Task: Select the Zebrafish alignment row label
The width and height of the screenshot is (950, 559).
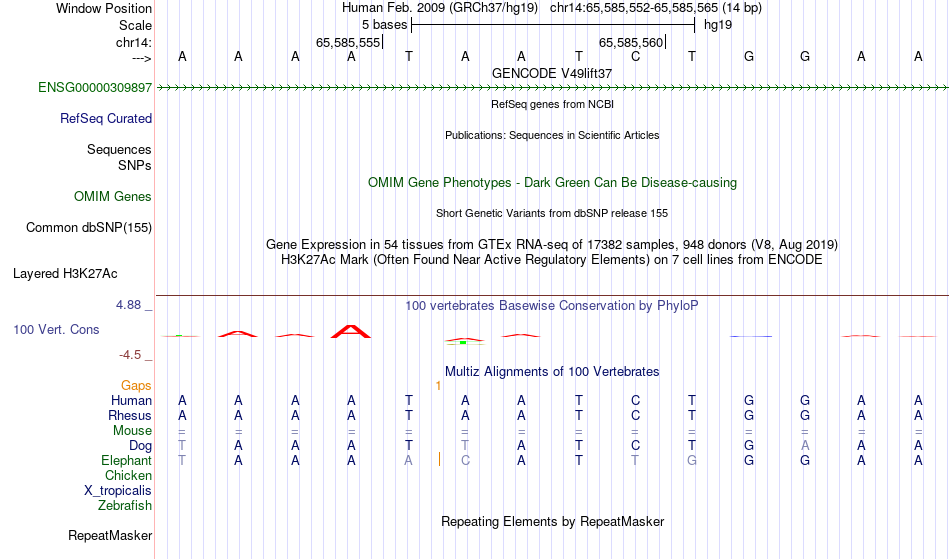Action: pyautogui.click(x=125, y=506)
